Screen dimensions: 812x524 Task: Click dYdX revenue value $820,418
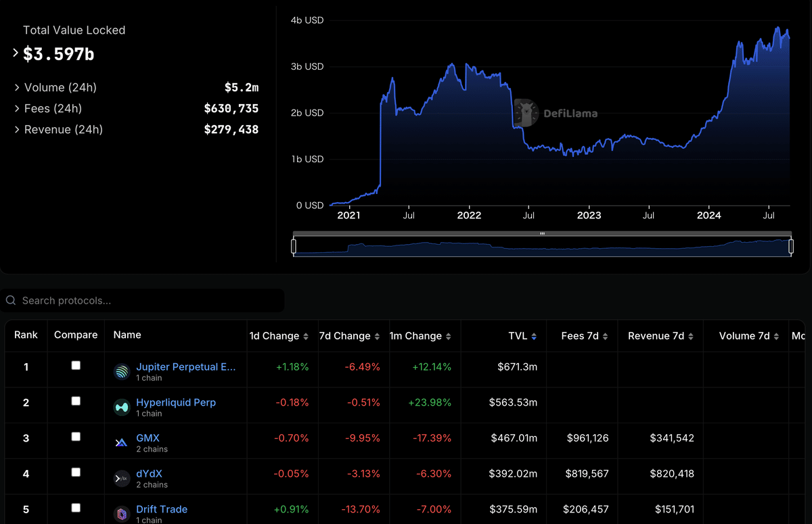click(x=672, y=473)
